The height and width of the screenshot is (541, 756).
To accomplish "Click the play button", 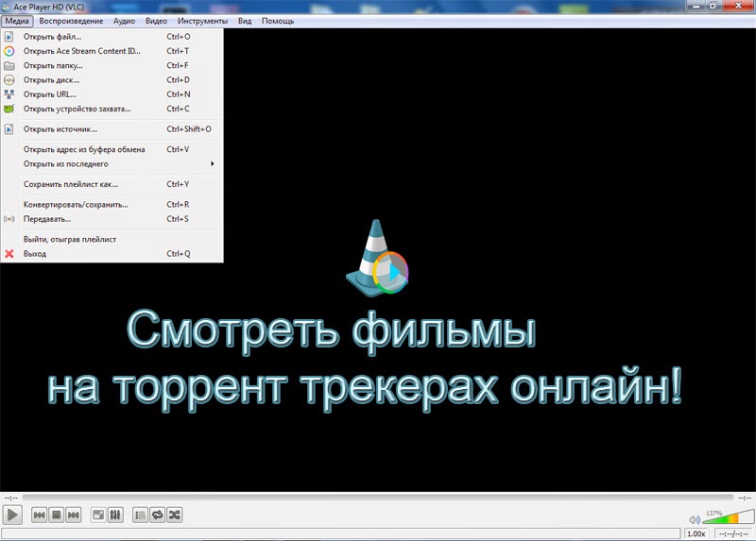I will tap(12, 515).
